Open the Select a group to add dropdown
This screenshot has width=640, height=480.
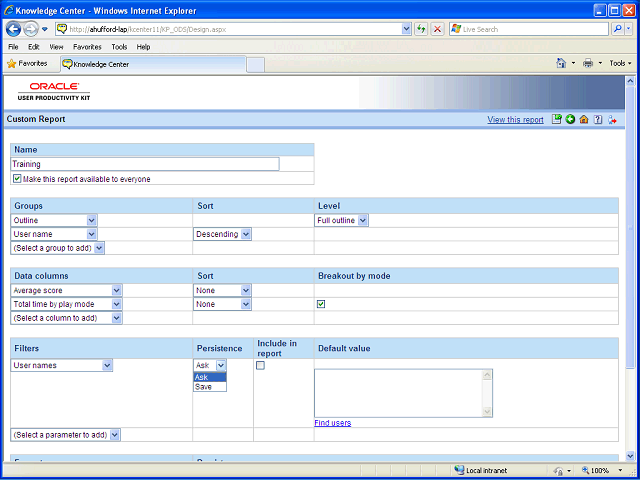(x=58, y=248)
